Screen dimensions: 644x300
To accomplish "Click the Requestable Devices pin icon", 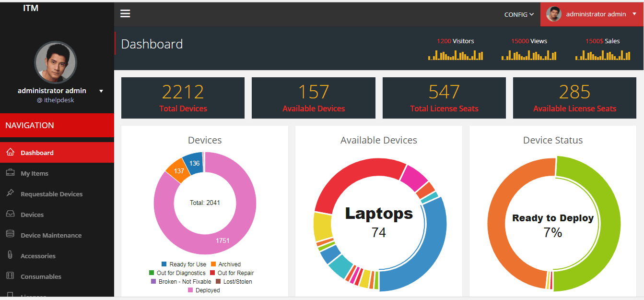I will 10,193.
